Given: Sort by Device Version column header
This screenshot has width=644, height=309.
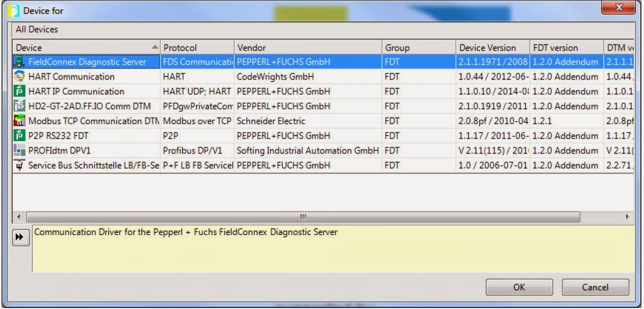Looking at the screenshot, I should tap(493, 48).
